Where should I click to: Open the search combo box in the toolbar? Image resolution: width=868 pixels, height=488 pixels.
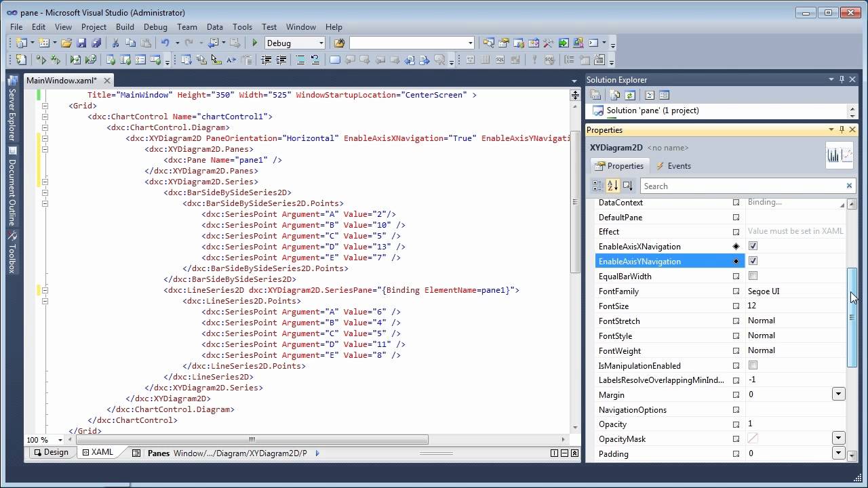tap(470, 43)
